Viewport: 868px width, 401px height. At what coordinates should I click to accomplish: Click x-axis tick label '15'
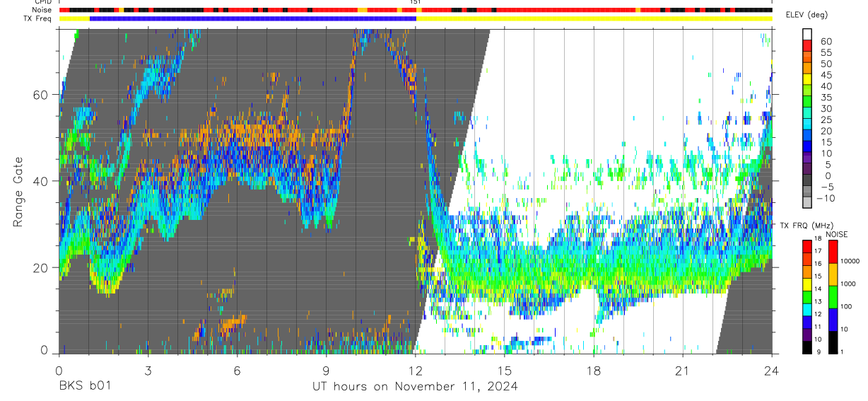[505, 371]
